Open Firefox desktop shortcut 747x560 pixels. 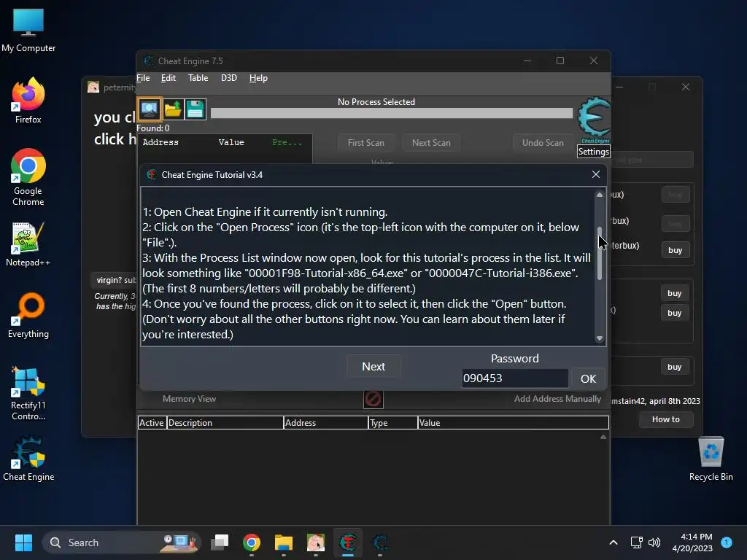[x=28, y=101]
